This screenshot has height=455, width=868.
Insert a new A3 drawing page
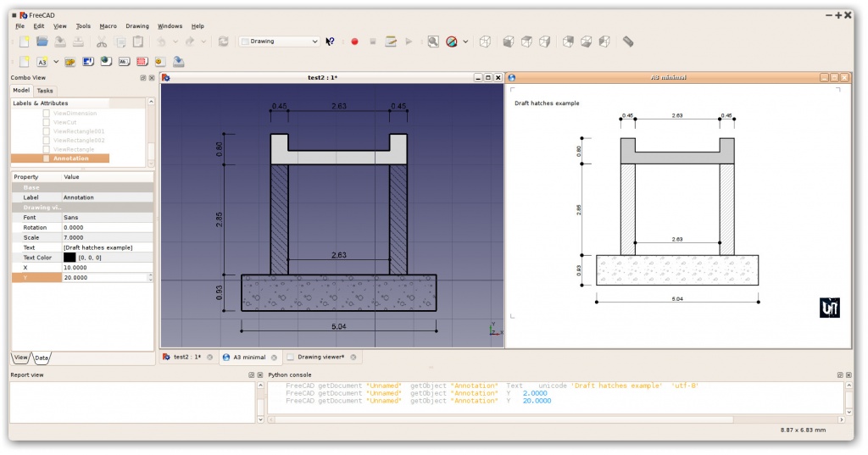(x=42, y=62)
